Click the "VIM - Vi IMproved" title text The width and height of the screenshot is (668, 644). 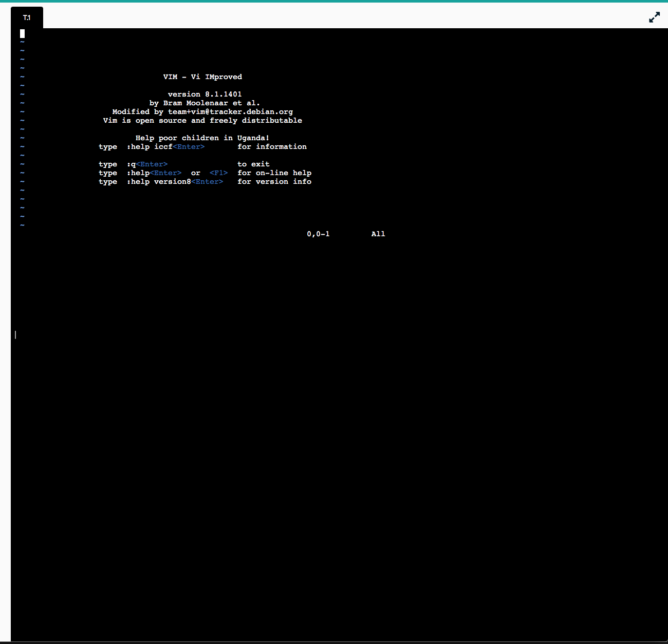tap(202, 77)
